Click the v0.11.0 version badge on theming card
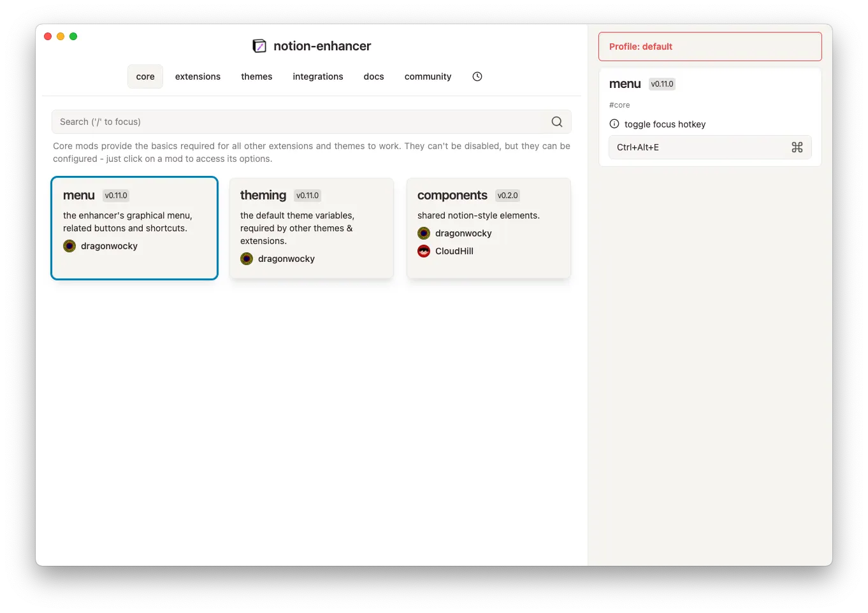Viewport: 868px width, 613px height. pos(308,196)
